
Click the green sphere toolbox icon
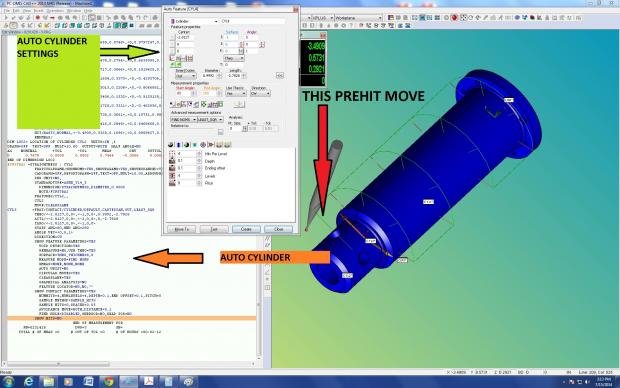tap(187, 145)
